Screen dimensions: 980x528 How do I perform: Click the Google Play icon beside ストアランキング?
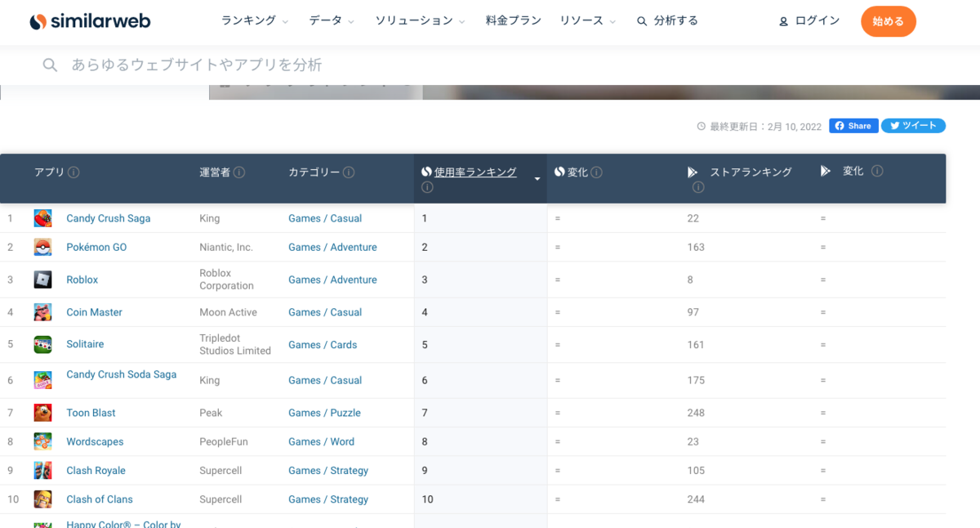click(x=693, y=172)
